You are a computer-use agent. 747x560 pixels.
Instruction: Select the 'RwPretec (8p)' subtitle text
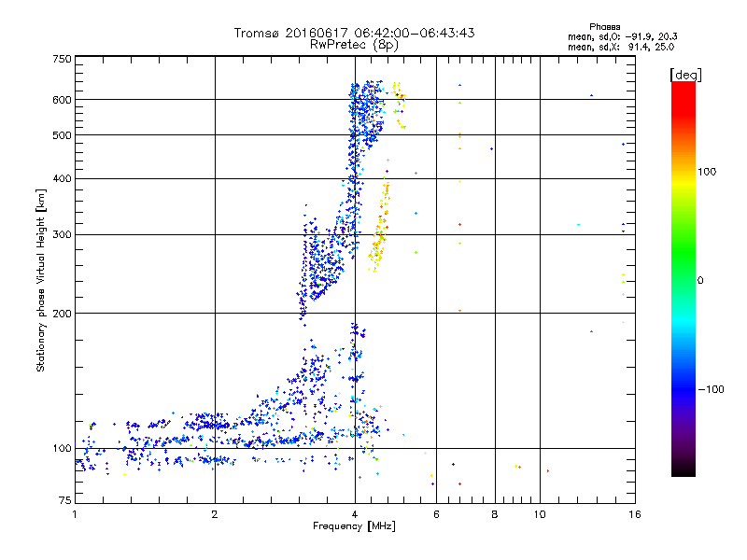pyautogui.click(x=354, y=45)
